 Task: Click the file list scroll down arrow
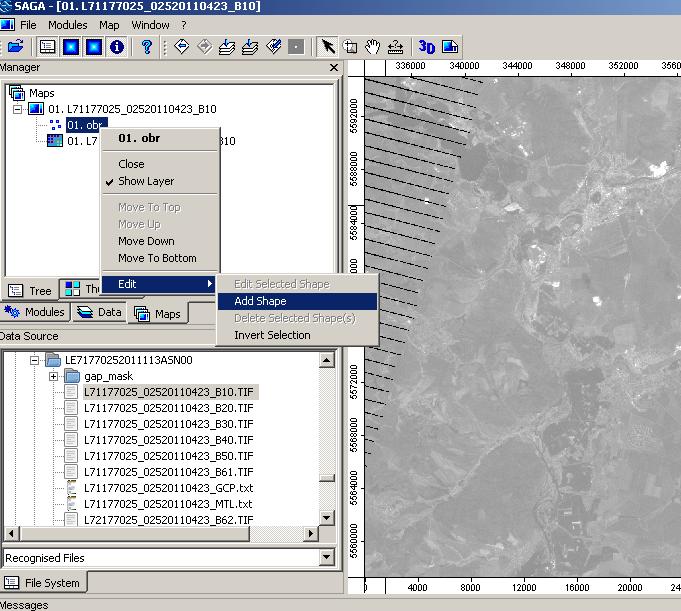[x=326, y=518]
